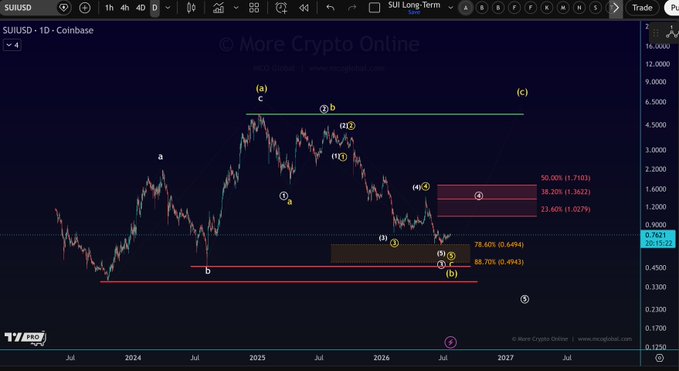Click the 0.7621 current price label
The width and height of the screenshot is (679, 371).
(x=657, y=239)
